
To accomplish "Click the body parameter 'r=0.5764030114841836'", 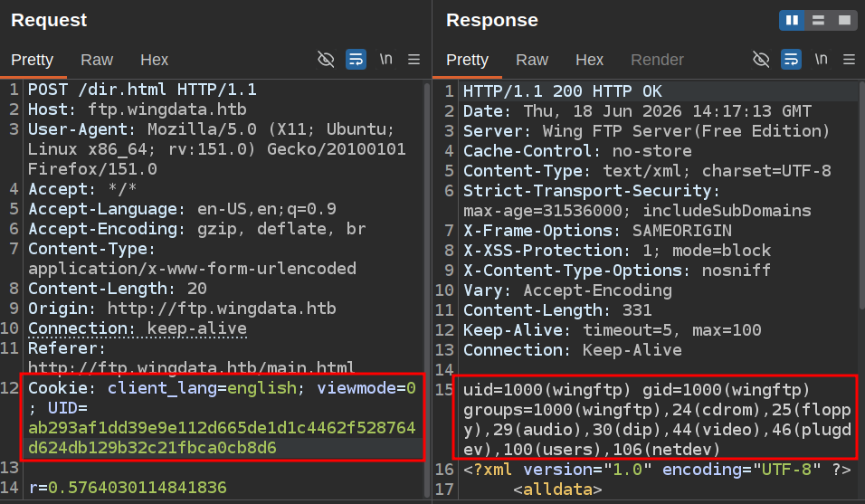I will coord(128,488).
